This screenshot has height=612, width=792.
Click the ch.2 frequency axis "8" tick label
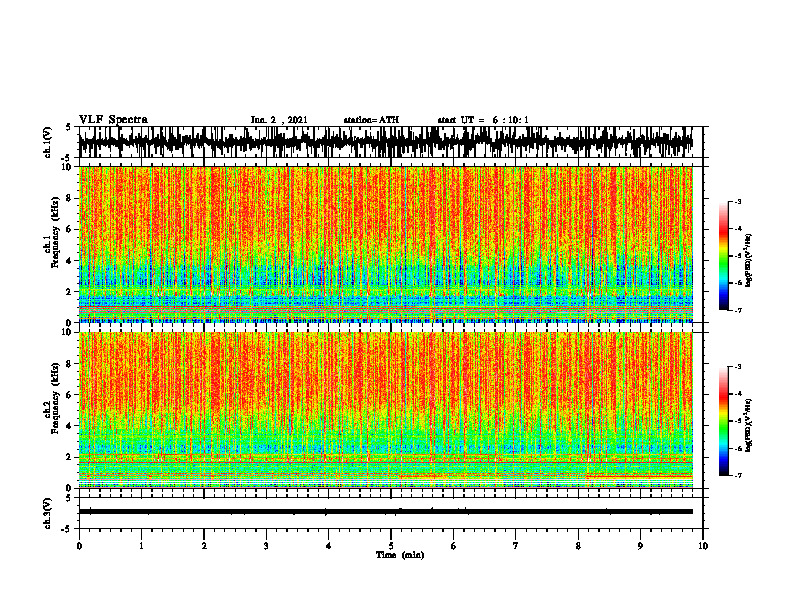coord(69,364)
